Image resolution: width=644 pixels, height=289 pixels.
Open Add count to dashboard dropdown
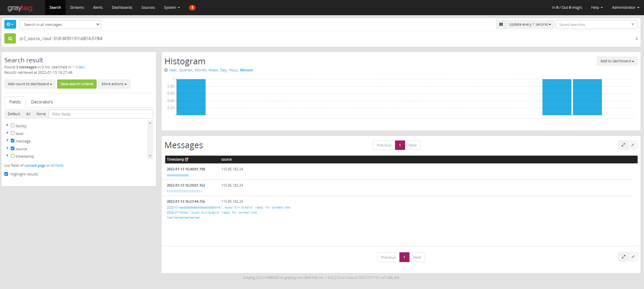30,84
